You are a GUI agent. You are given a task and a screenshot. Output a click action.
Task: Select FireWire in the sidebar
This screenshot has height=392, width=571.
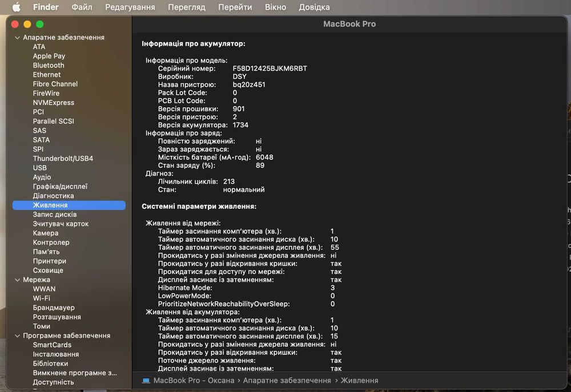tap(46, 93)
